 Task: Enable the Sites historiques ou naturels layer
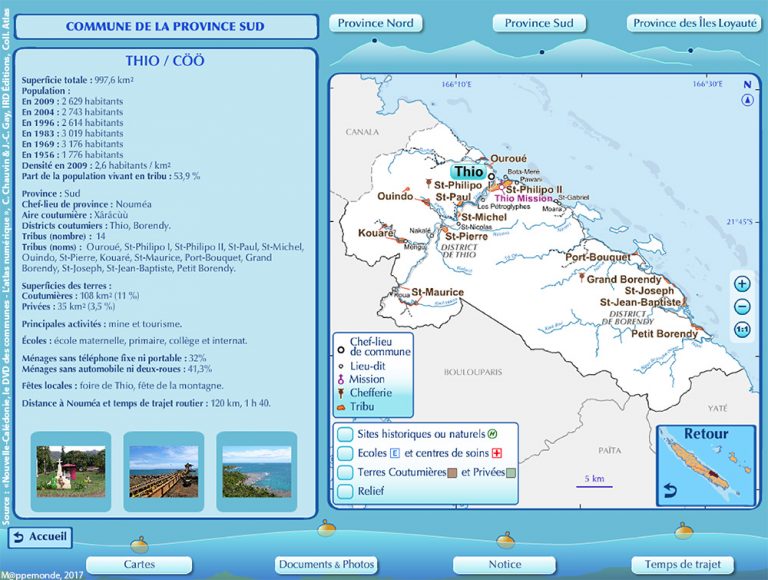click(345, 434)
